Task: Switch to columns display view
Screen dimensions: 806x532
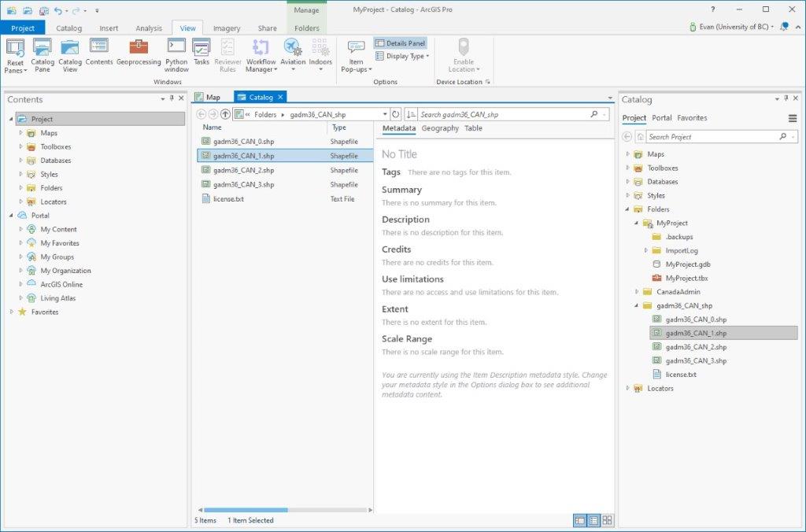Action: (x=593, y=520)
